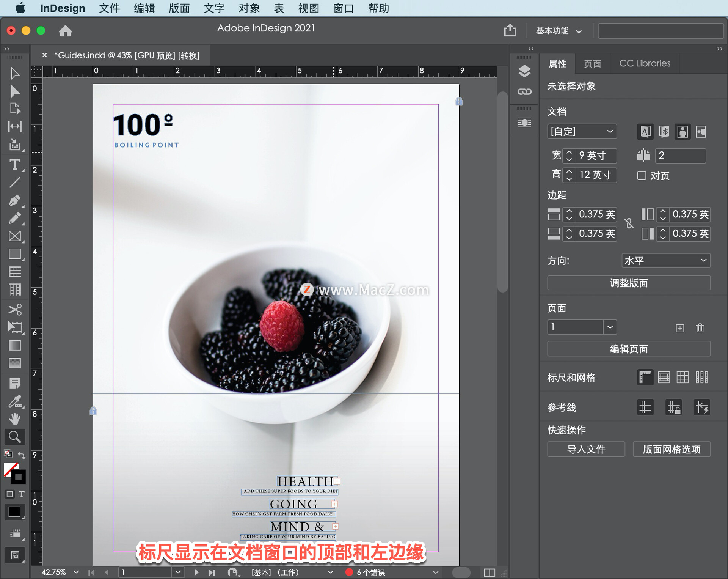The width and height of the screenshot is (728, 579).
Task: Toggle the lock guides icon under 参考线
Action: click(673, 407)
